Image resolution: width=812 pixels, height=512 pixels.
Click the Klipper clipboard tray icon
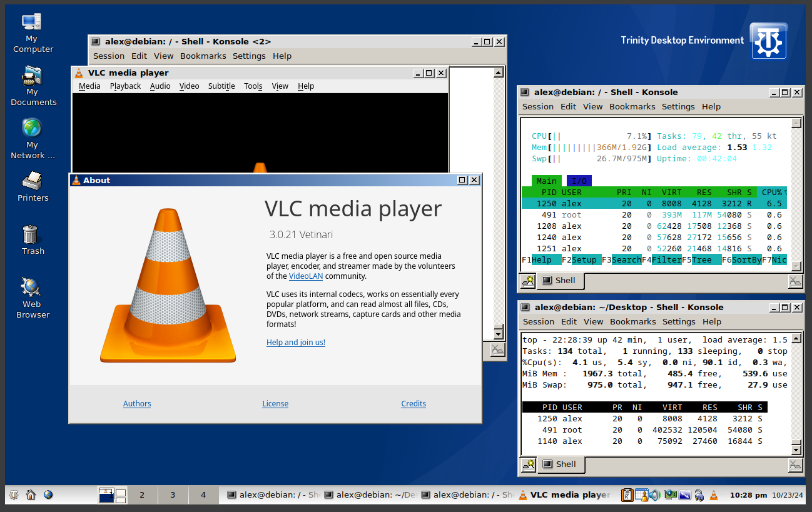tap(627, 495)
